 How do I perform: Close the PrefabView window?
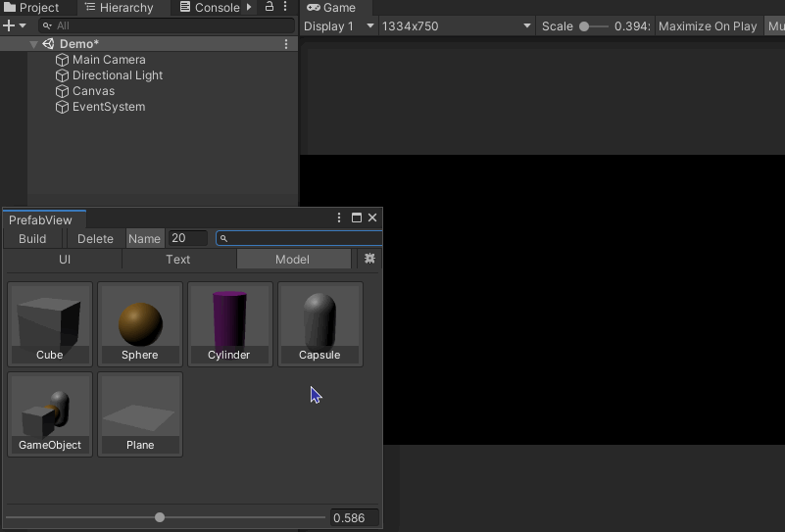coord(372,218)
